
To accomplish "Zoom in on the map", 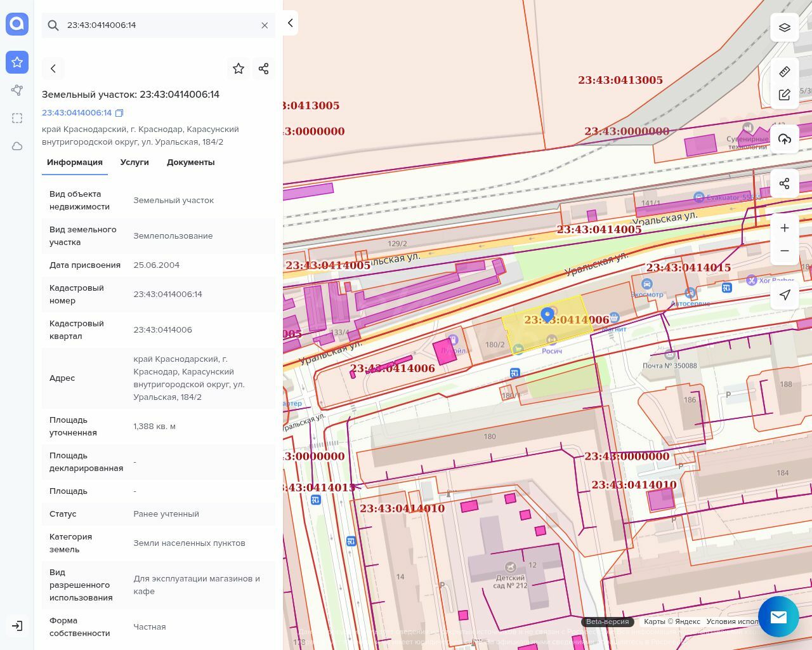I will (x=784, y=228).
